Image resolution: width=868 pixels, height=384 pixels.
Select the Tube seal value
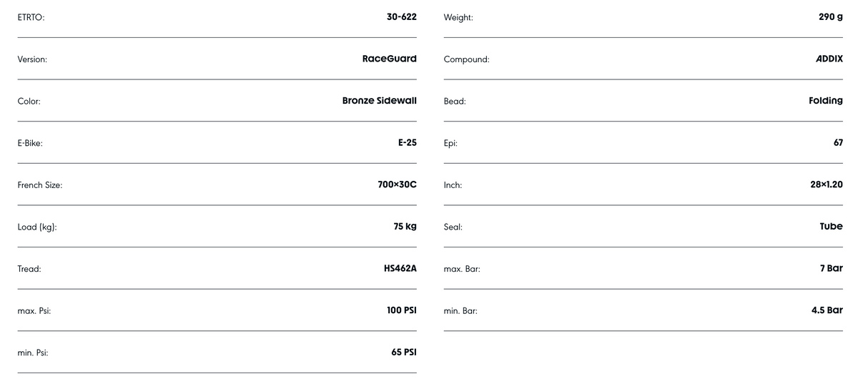tap(832, 227)
